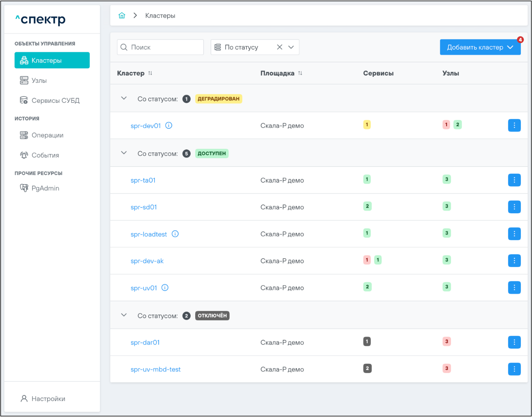Collapse the Доступен status group
532x417 pixels.
[x=124, y=153]
